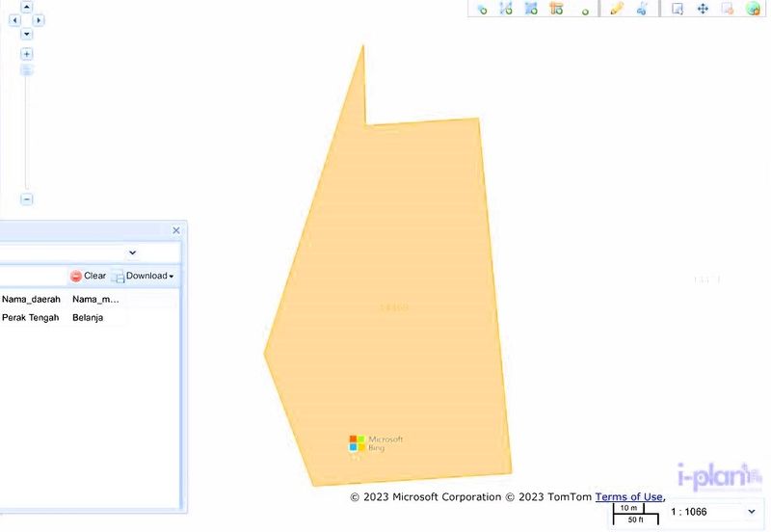The height and width of the screenshot is (532, 771).
Task: Close the results panel
Action: pos(176,230)
